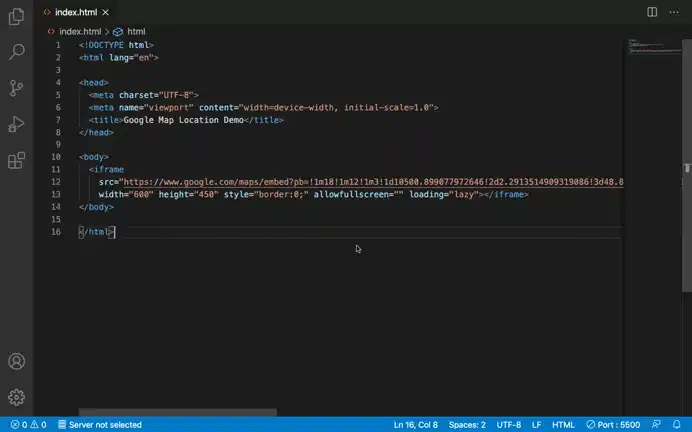The image size is (692, 432).
Task: Change indentation via Spaces: 2
Action: (x=467, y=425)
